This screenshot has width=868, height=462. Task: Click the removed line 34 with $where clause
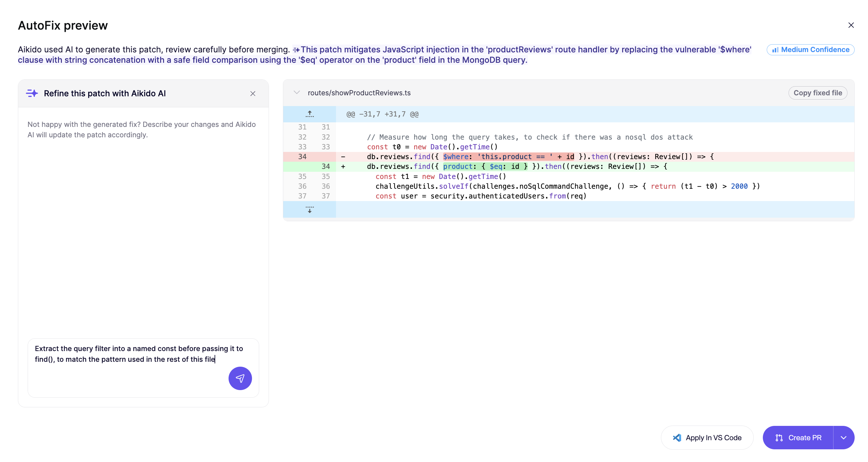(x=568, y=156)
